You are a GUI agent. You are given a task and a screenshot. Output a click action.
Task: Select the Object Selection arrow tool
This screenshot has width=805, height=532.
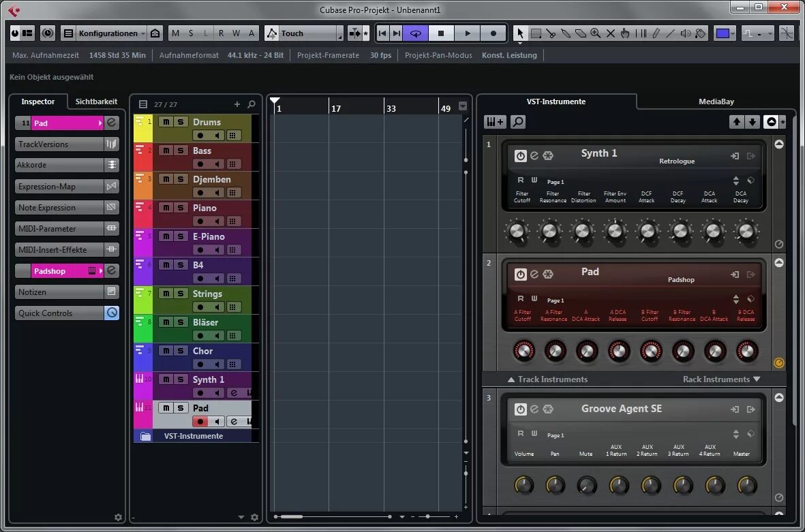520,33
